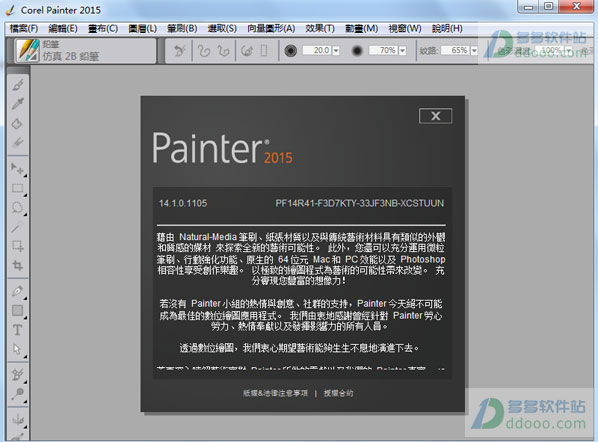Image resolution: width=598 pixels, height=442 pixels.
Task: Open the 授權合約 link
Action: click(339, 393)
